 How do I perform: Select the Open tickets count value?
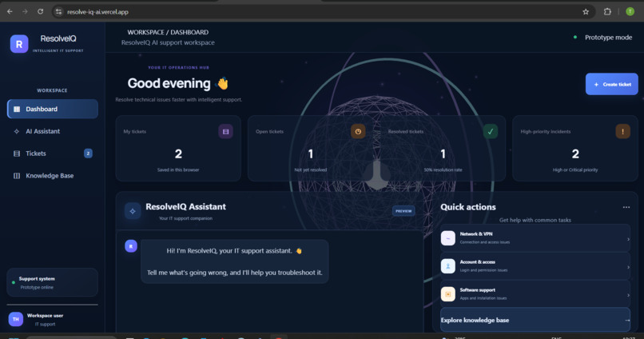point(311,154)
